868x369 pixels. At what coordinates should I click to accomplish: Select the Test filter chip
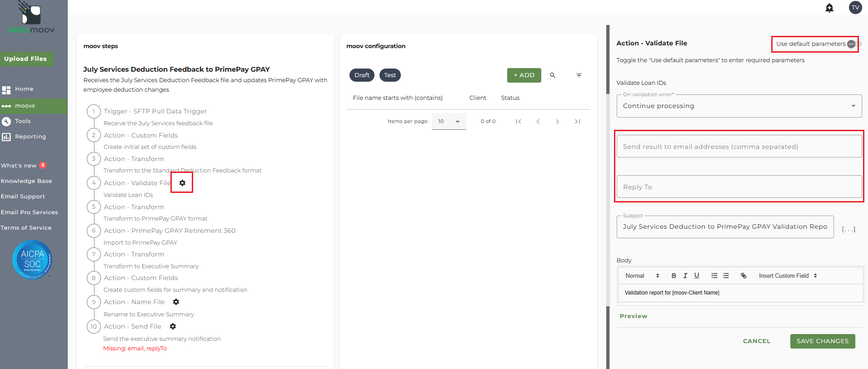[x=390, y=75]
